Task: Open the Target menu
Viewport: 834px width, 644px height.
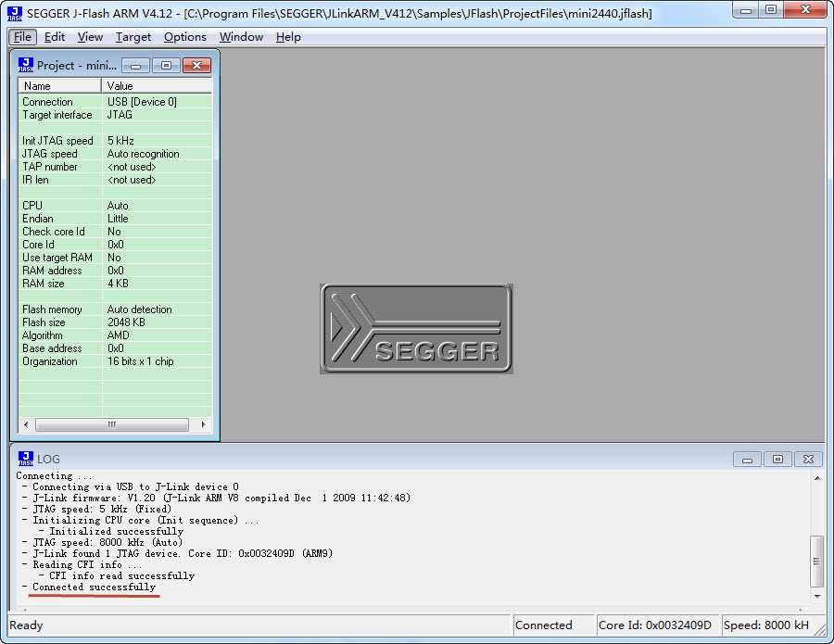Action: tap(133, 37)
